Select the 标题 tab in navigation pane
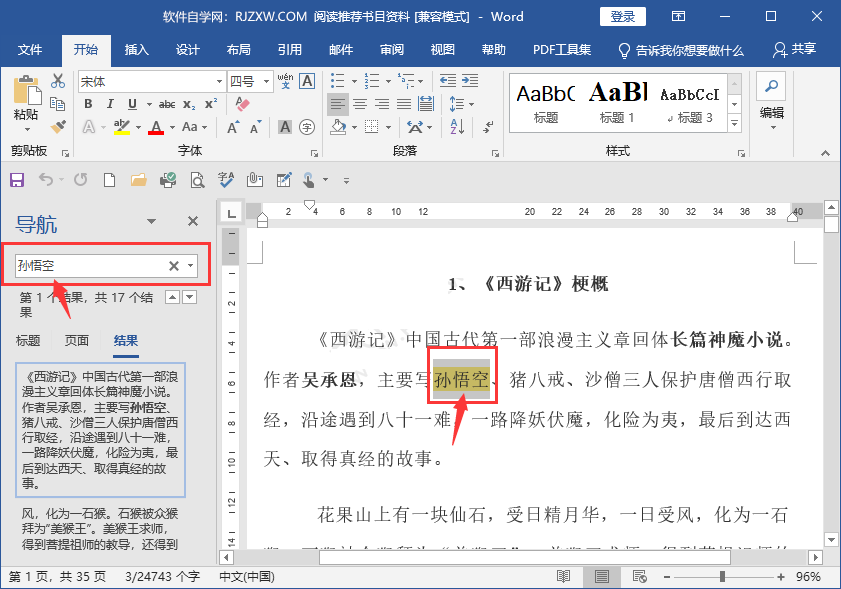 (30, 340)
